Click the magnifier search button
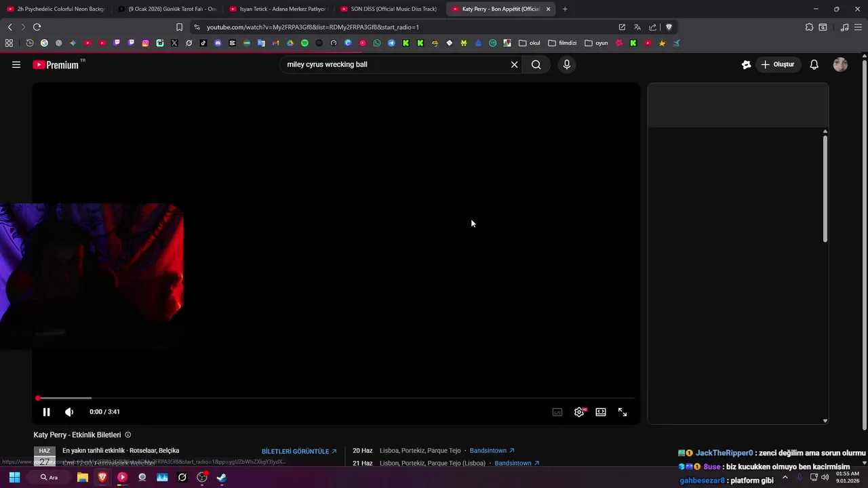 (x=536, y=64)
